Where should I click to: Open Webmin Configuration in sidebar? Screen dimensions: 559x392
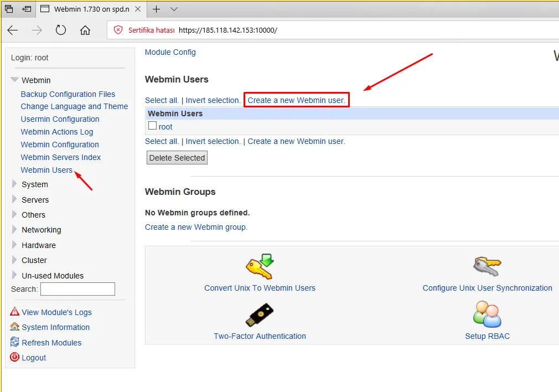tap(60, 145)
